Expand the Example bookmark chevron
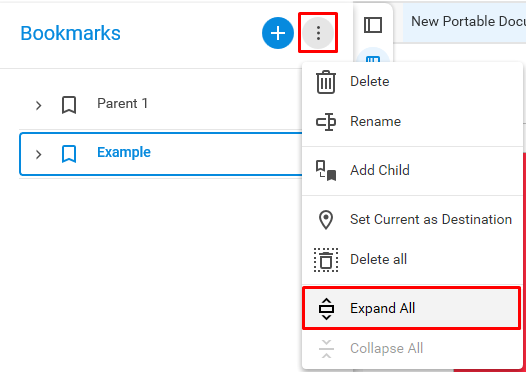Viewport: 526px width, 372px height. [x=39, y=154]
